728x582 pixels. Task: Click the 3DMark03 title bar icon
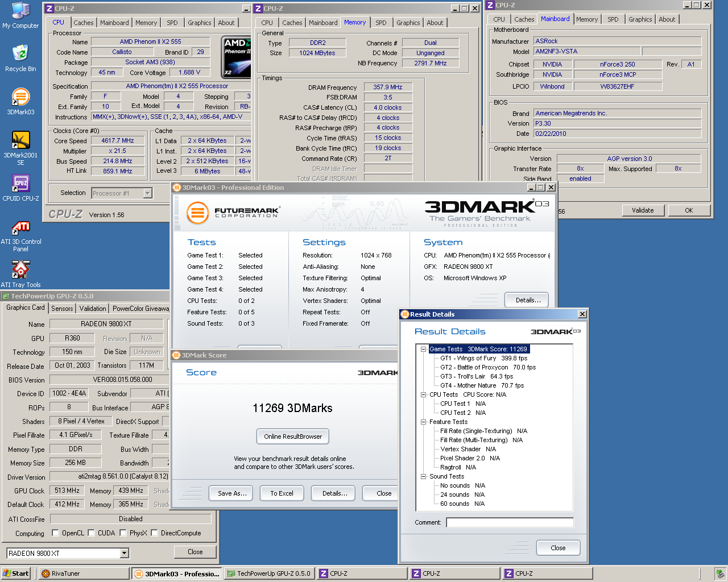tap(177, 188)
